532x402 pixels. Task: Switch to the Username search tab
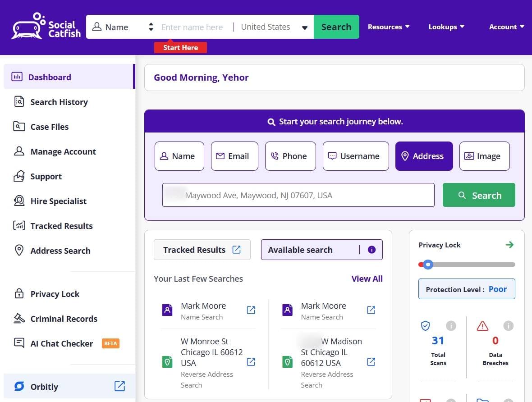(x=356, y=156)
